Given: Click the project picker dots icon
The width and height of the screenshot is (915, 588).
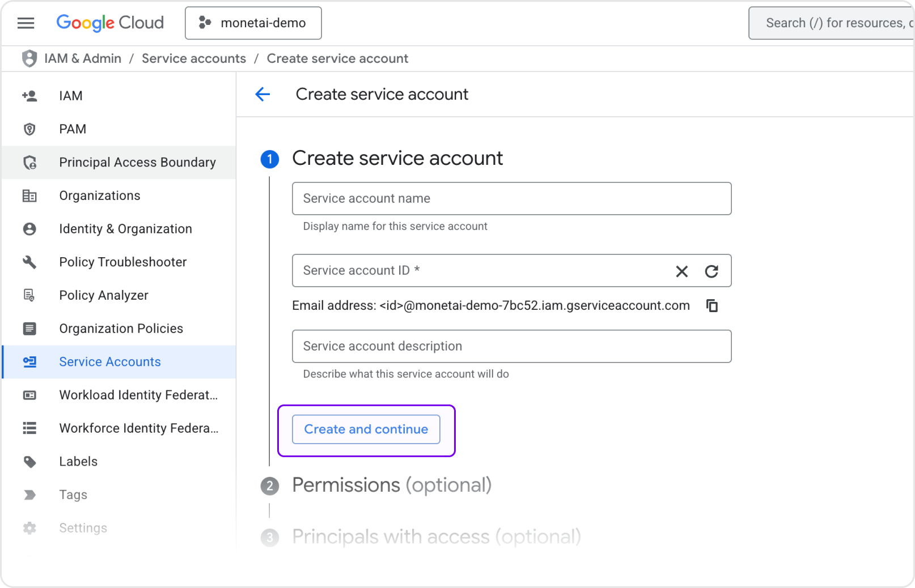Looking at the screenshot, I should (205, 23).
